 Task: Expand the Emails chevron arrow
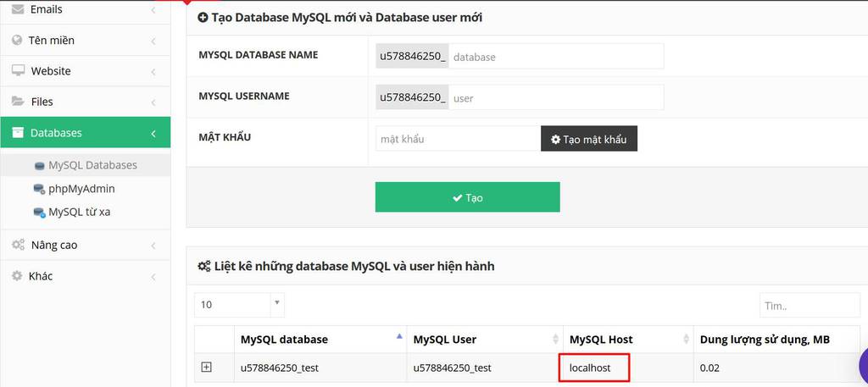point(153,10)
